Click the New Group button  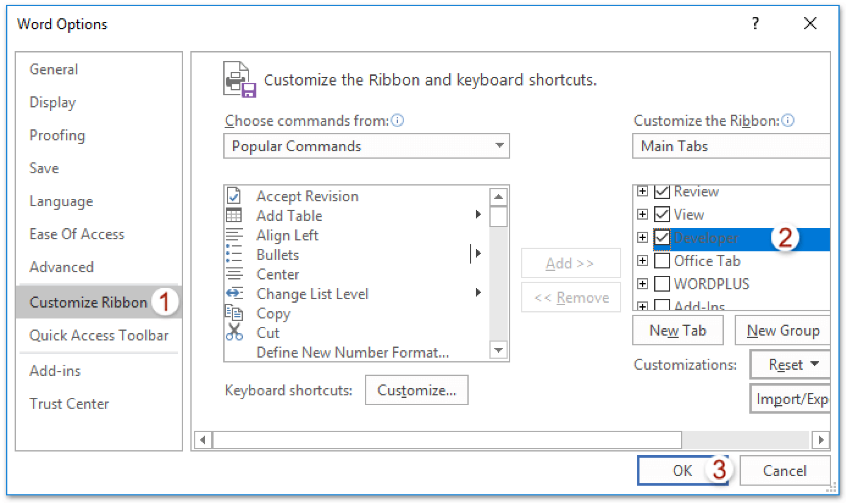pyautogui.click(x=783, y=330)
